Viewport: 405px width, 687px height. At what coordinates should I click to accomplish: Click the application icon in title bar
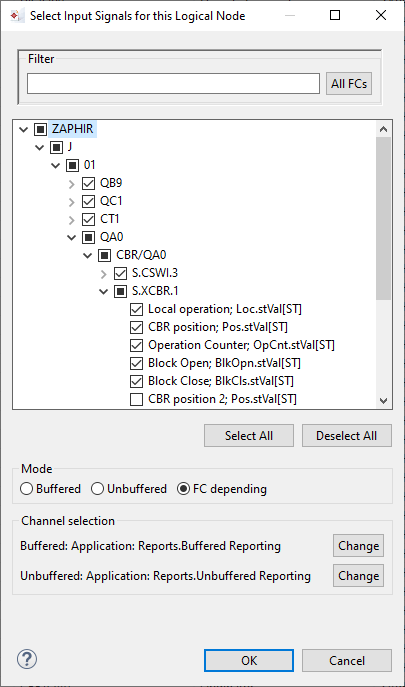pos(16,16)
